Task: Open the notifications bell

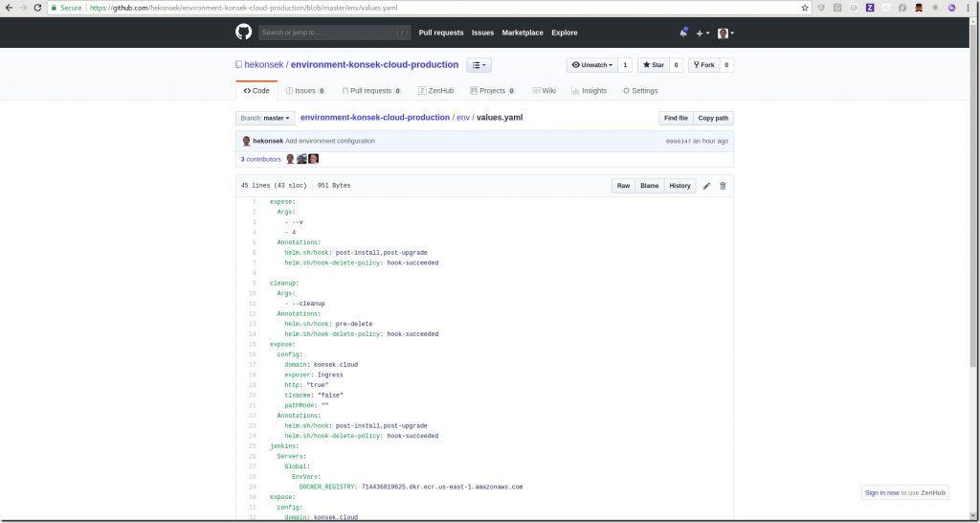Action: point(683,33)
